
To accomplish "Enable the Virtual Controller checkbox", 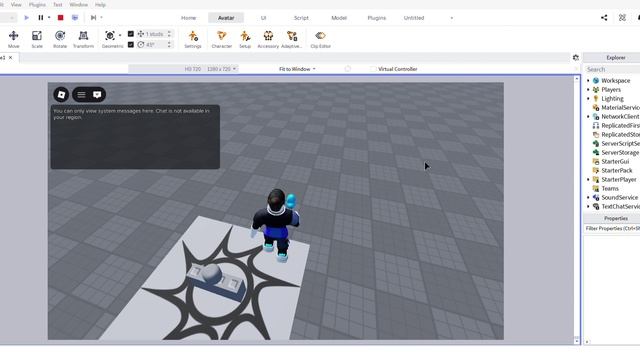I will click(373, 69).
